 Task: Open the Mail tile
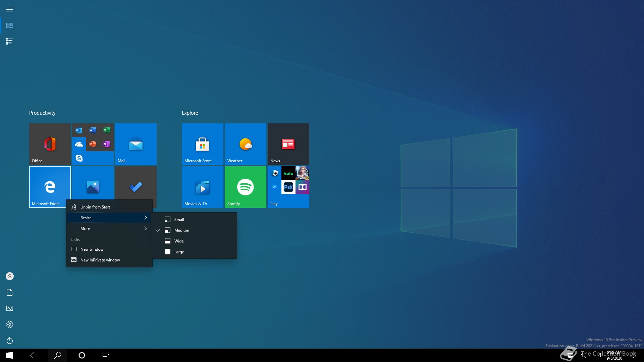point(136,144)
